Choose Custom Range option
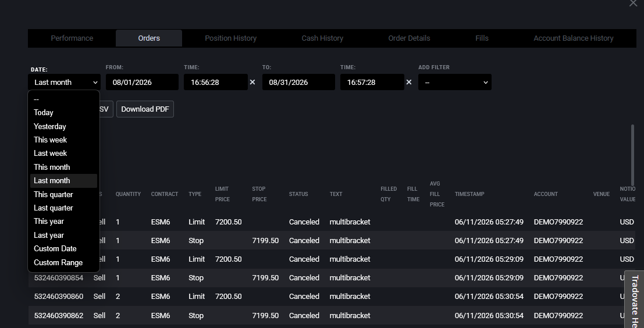Viewport: 644px width, 328px height. (63, 263)
